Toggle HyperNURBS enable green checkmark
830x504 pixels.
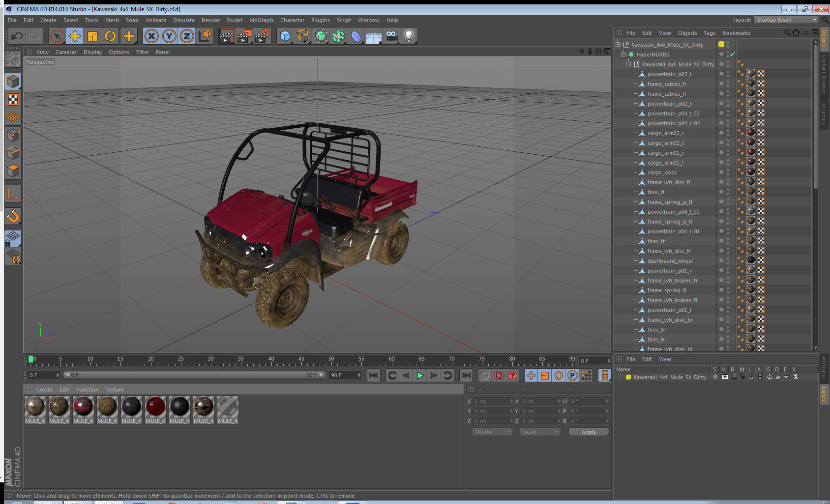pos(733,54)
